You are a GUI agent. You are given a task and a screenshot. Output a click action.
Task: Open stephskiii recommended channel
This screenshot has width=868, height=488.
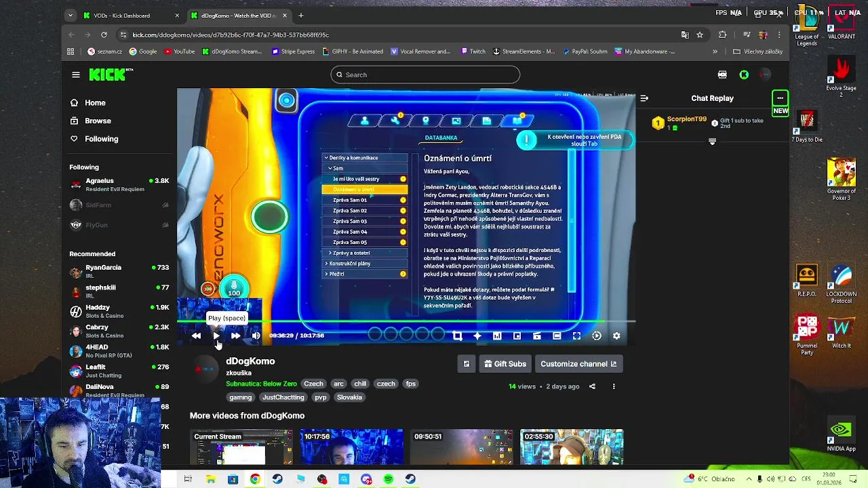pyautogui.click(x=119, y=291)
